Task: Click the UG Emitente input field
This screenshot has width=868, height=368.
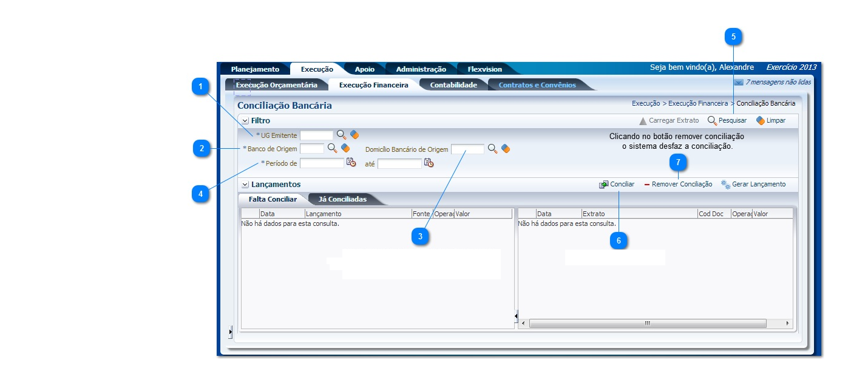Action: (x=317, y=135)
